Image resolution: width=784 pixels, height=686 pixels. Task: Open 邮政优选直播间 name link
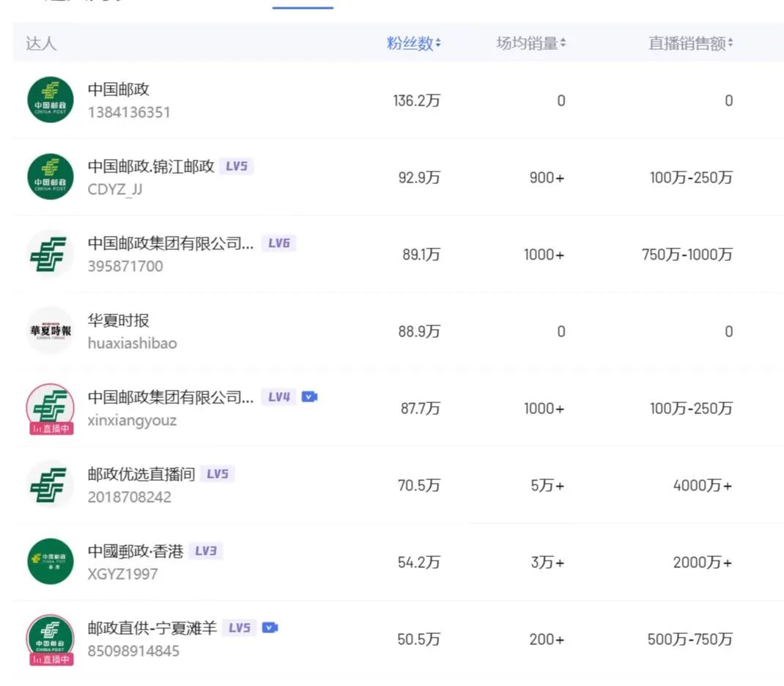[141, 474]
